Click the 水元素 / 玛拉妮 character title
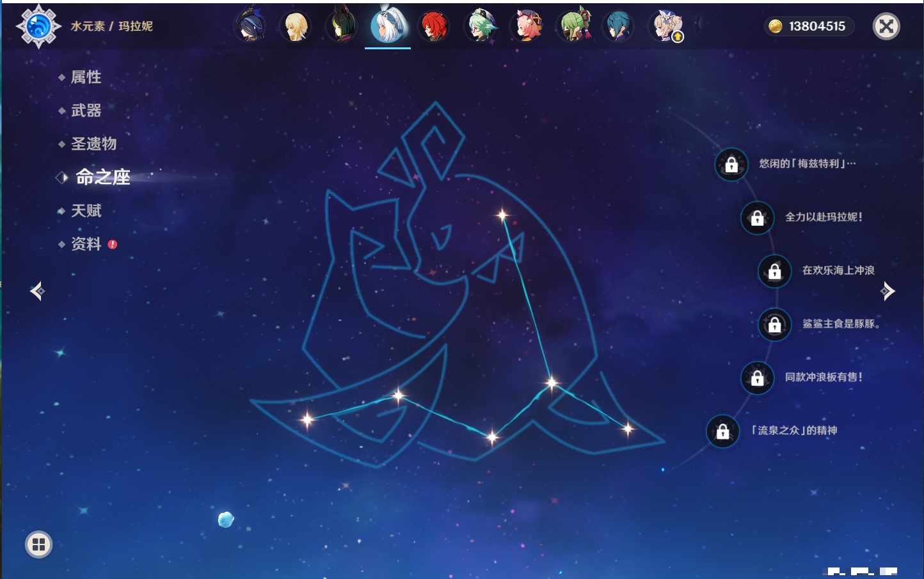This screenshot has height=579, width=924. (x=111, y=26)
